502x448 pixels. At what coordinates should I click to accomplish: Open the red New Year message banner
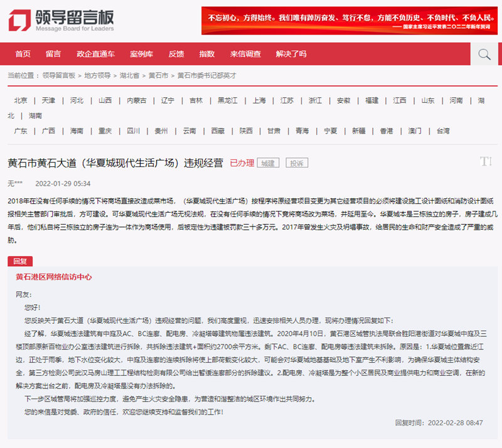pos(350,21)
